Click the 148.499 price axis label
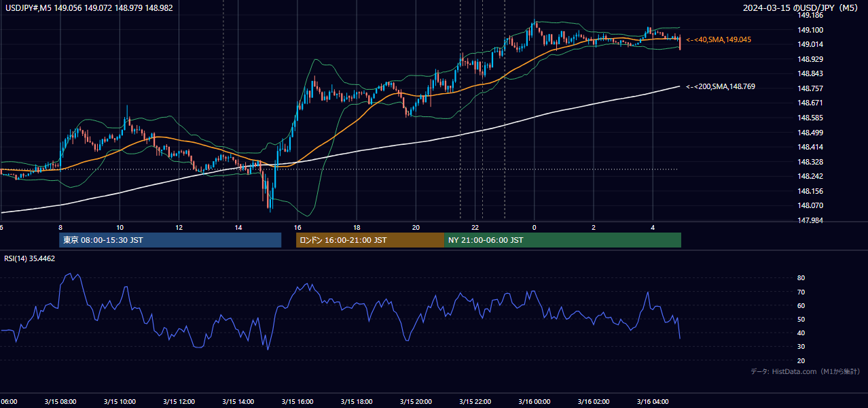868x408 pixels. [810, 133]
